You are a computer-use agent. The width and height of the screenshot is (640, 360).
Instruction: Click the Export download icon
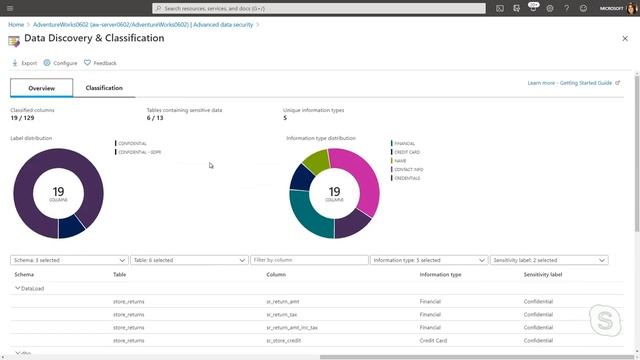tap(15, 63)
